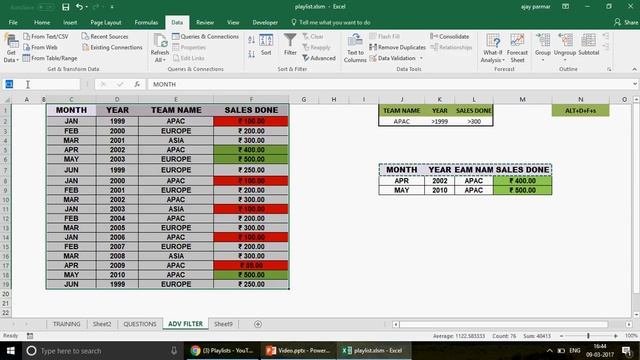Select column F header
640x360 pixels.
[x=251, y=100]
